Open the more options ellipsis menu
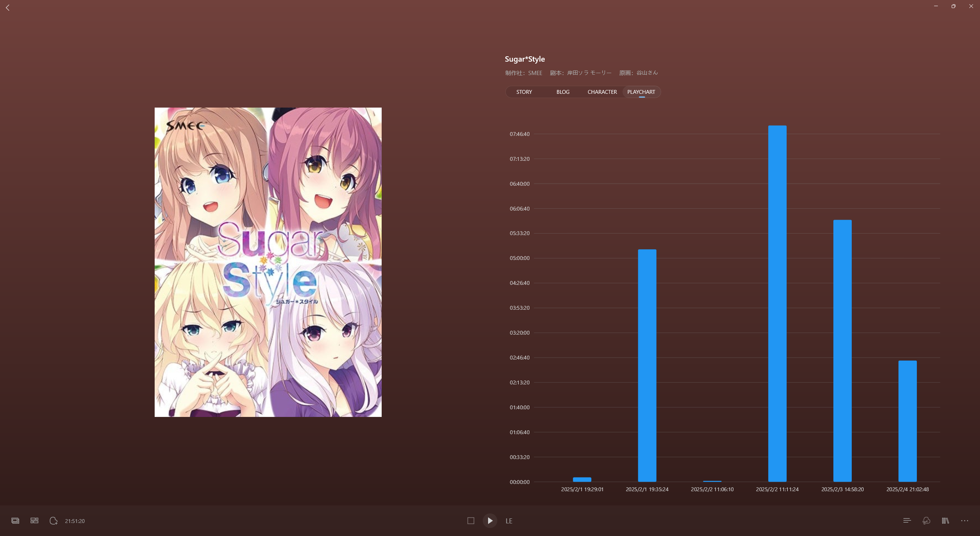Image resolution: width=980 pixels, height=536 pixels. [x=965, y=521]
